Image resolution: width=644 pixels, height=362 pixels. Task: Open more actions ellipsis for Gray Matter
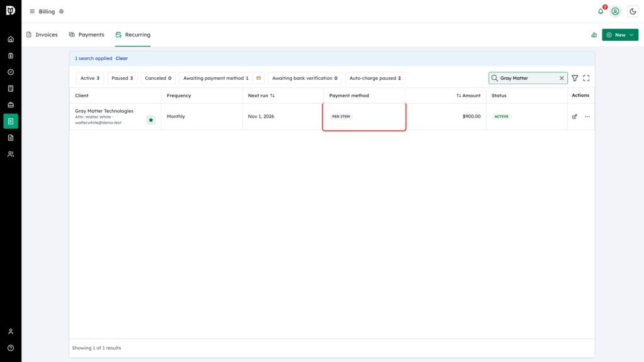click(587, 116)
